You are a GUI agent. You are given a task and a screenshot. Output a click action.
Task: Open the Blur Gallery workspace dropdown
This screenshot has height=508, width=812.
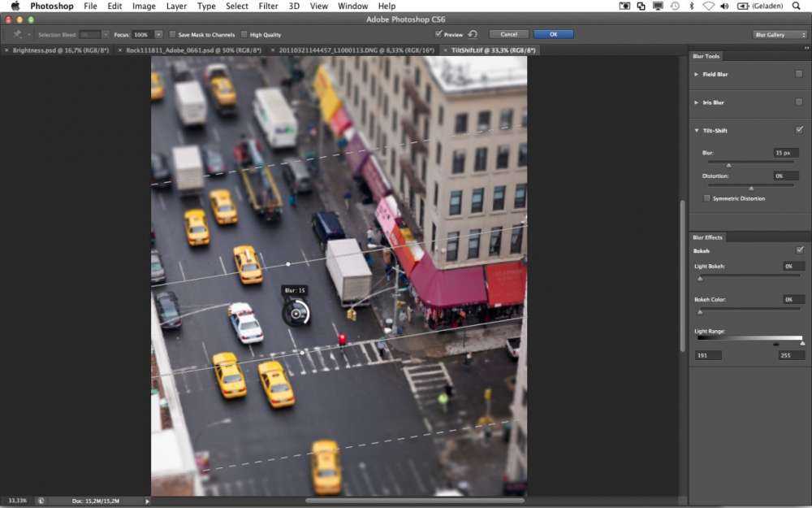(x=779, y=35)
